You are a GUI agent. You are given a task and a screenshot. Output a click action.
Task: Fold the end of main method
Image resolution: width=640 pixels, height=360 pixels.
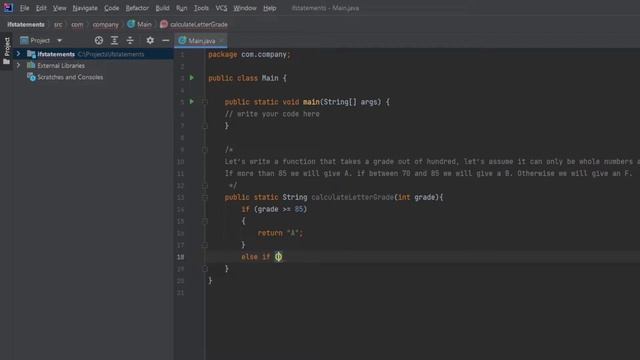(205, 126)
